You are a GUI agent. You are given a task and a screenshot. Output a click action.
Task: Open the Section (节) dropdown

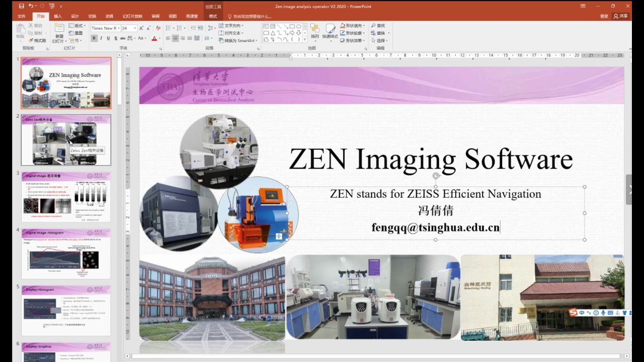pos(74,41)
